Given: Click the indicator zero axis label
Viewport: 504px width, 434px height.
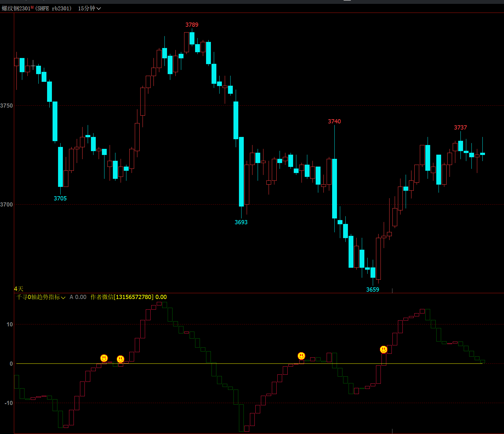Looking at the screenshot, I should (x=11, y=364).
